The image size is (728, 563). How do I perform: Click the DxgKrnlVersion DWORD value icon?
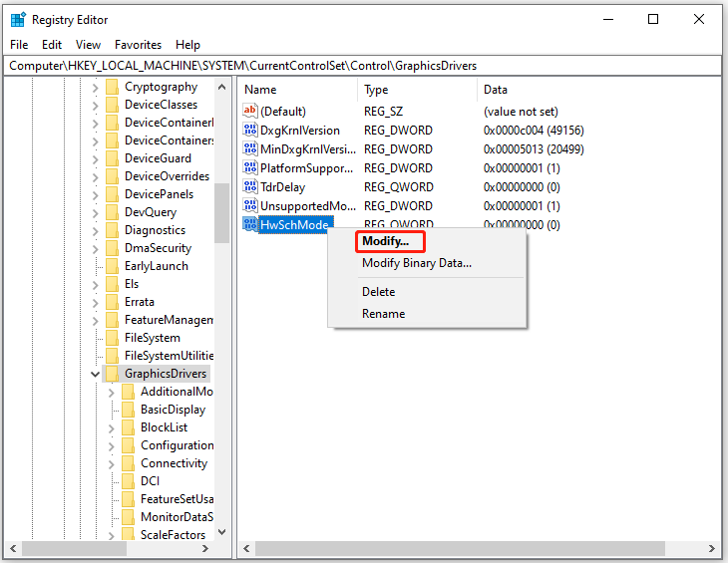click(x=251, y=131)
